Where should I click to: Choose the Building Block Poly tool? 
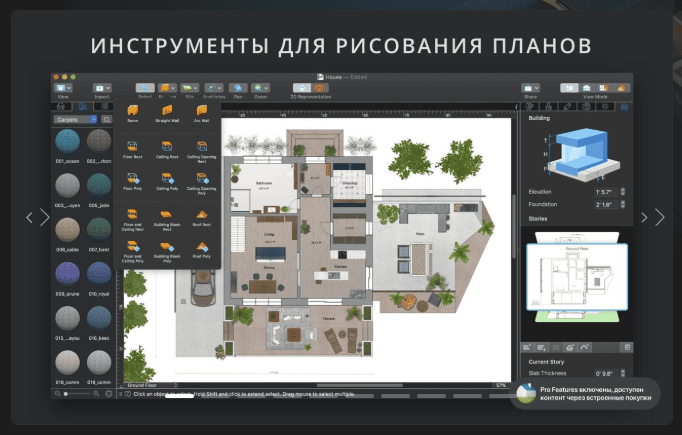pos(167,252)
